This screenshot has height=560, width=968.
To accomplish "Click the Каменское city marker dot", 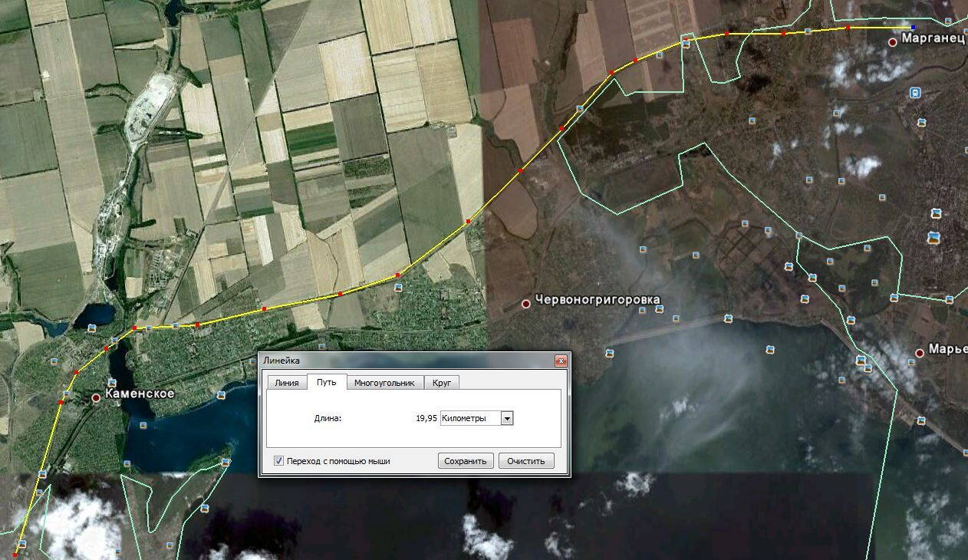I will click(x=96, y=397).
